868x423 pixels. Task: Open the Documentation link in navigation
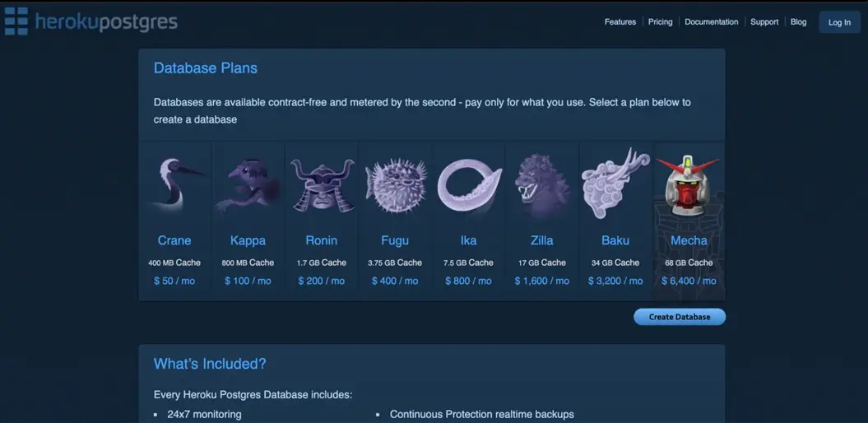tap(711, 22)
